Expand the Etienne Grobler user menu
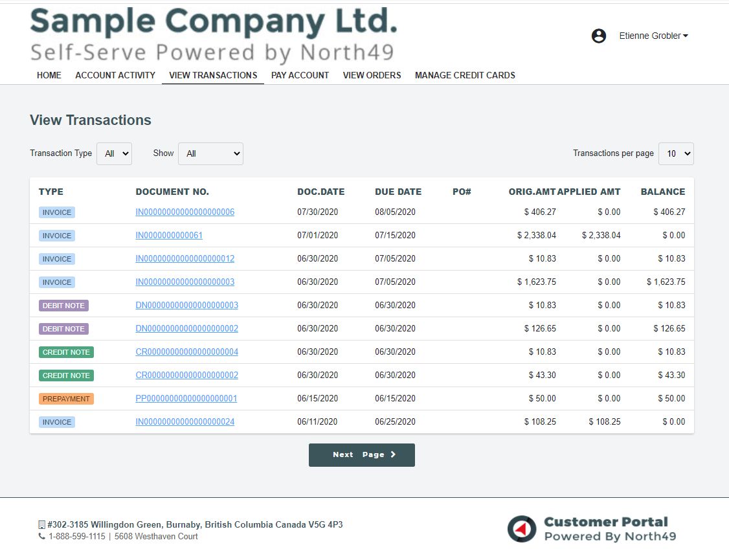The width and height of the screenshot is (729, 560). tap(653, 36)
